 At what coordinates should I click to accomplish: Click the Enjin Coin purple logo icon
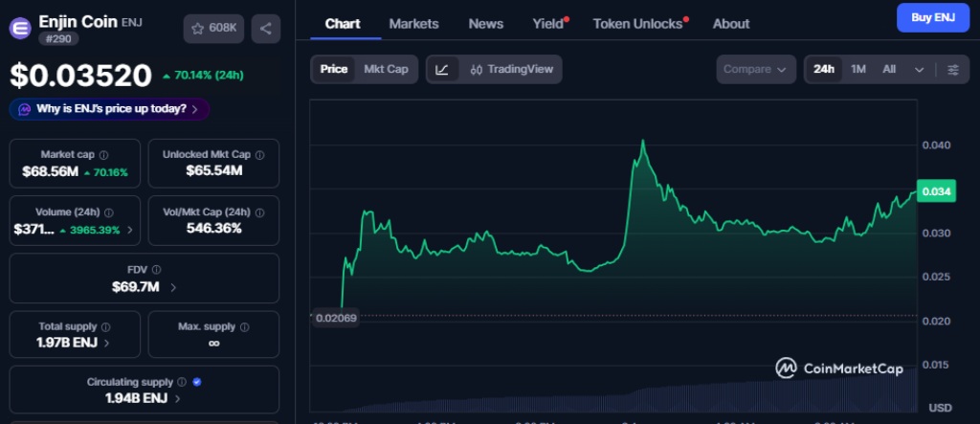click(x=20, y=29)
